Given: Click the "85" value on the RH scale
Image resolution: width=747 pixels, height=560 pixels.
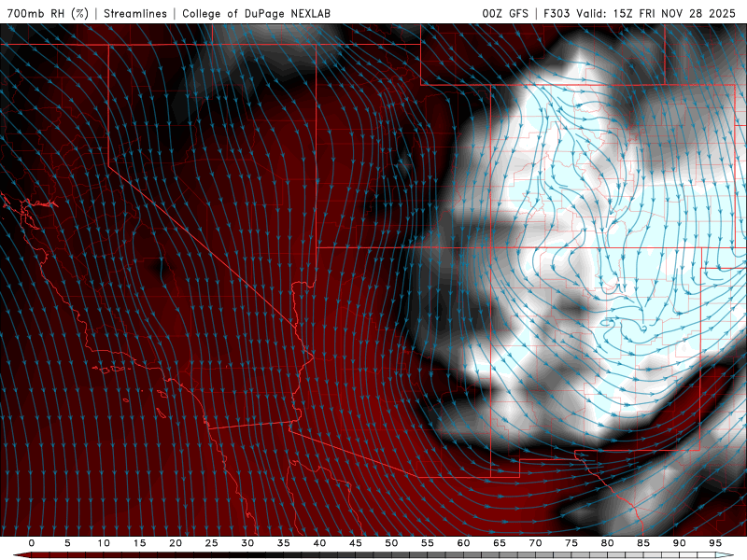Looking at the screenshot, I should point(643,543).
